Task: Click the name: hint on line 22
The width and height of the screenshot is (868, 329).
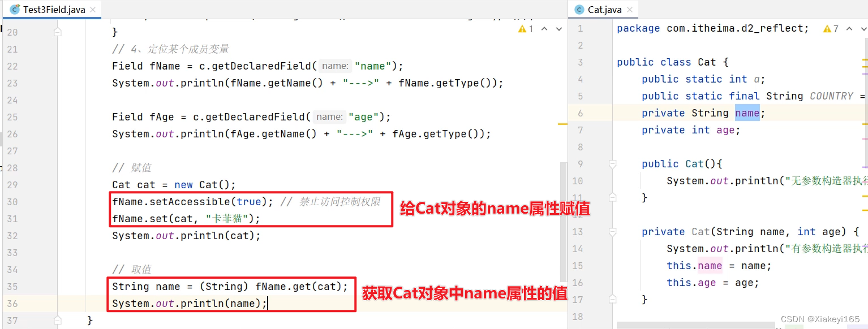Action: [335, 66]
